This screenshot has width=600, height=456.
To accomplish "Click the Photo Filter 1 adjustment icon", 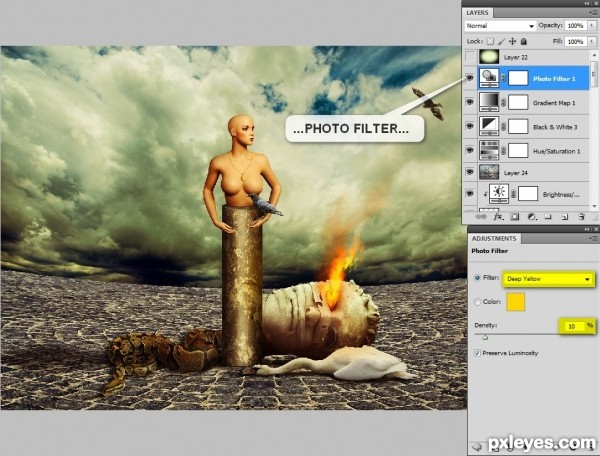I will pos(489,78).
